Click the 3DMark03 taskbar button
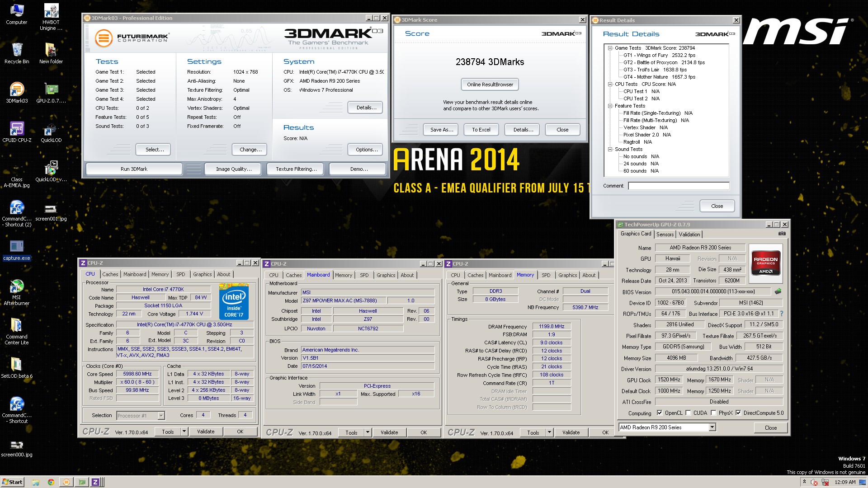Image resolution: width=868 pixels, height=488 pixels. coord(66,482)
